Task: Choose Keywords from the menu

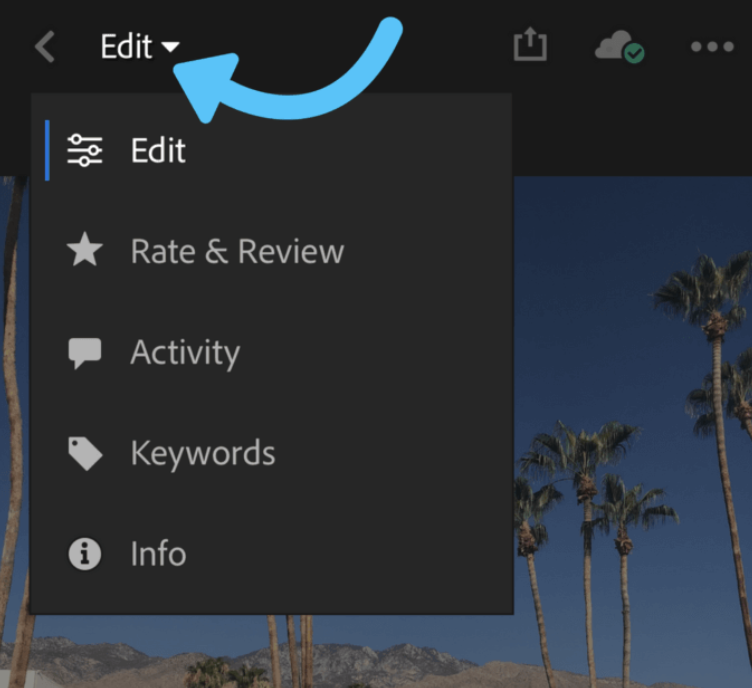Action: [x=202, y=453]
